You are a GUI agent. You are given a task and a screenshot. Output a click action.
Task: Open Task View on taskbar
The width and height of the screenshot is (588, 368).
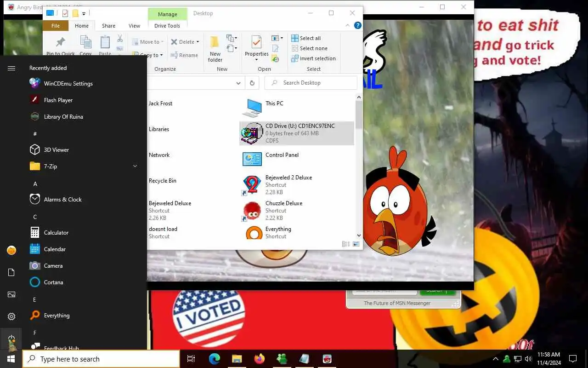[191, 359]
